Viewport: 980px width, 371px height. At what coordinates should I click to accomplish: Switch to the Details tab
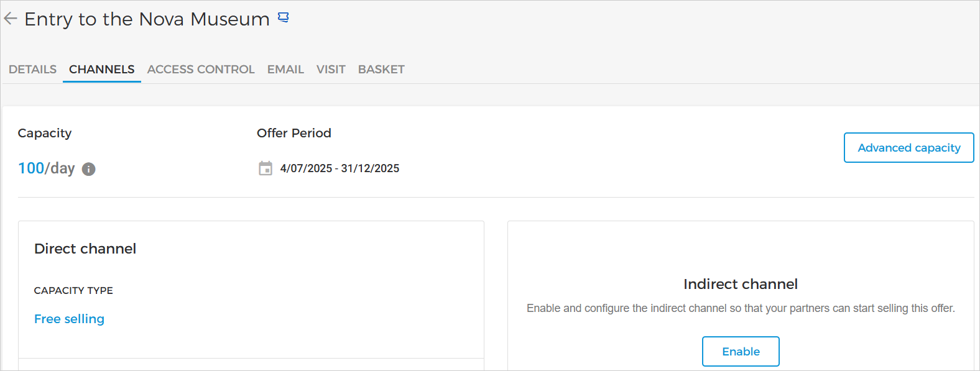(x=32, y=70)
